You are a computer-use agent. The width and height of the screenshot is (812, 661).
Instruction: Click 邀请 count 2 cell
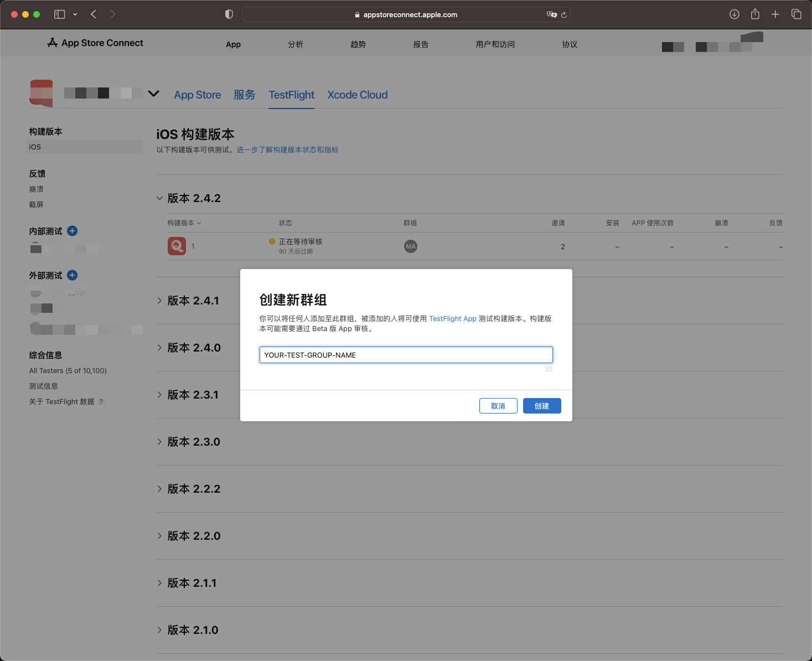pyautogui.click(x=563, y=246)
